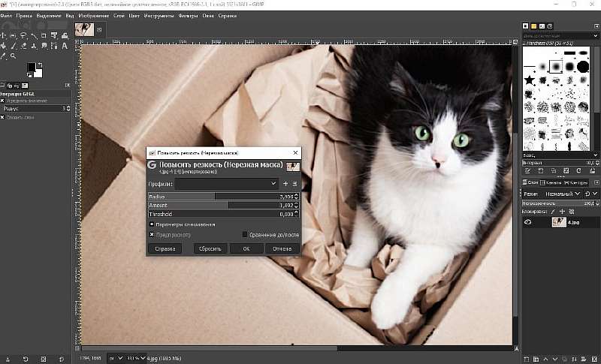Viewport: 601px width, 364px height.
Task: Toggle the Preview checkbox
Action: (x=152, y=235)
